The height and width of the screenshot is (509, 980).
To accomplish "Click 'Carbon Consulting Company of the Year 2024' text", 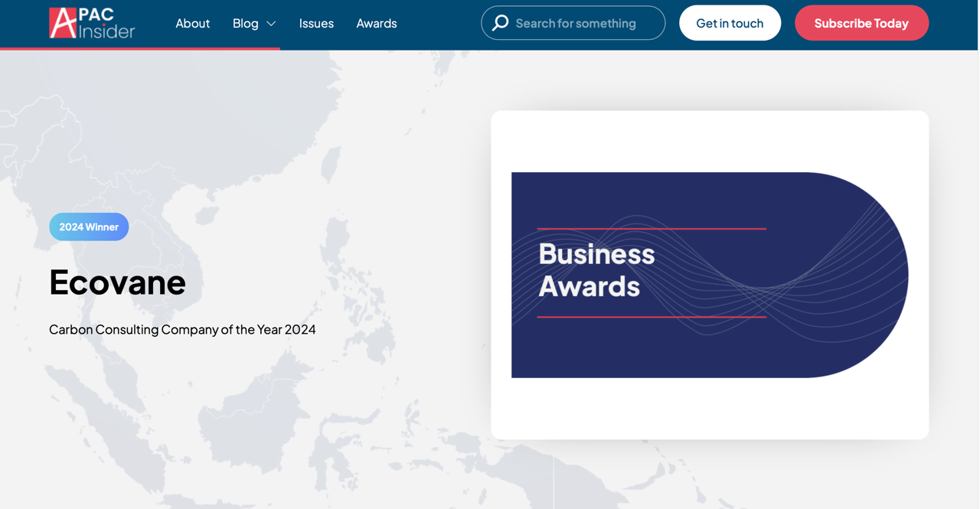I will click(x=182, y=330).
